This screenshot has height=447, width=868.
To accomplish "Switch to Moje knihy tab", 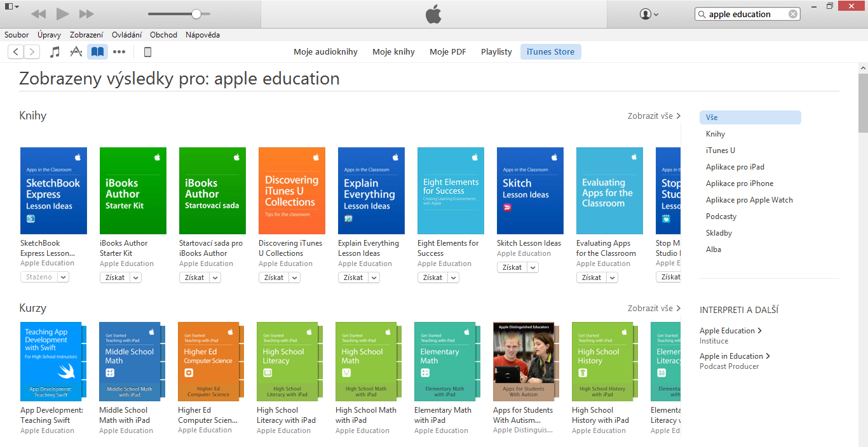I will (393, 52).
